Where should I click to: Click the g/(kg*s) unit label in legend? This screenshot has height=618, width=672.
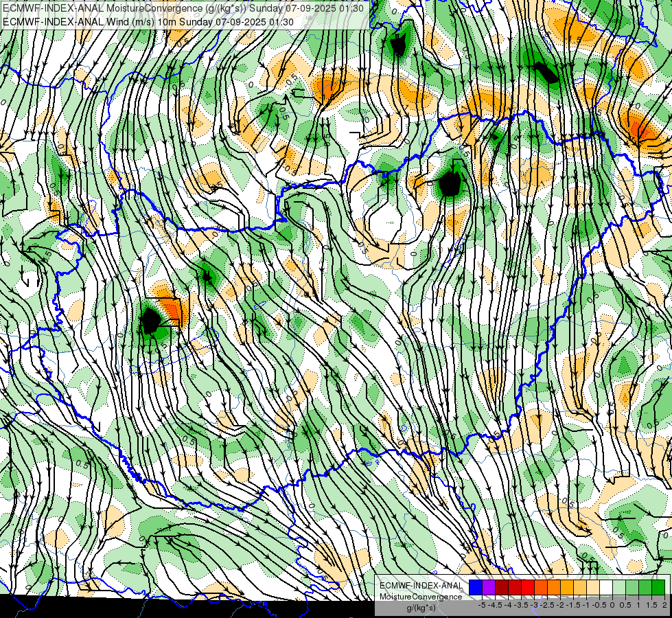click(421, 608)
